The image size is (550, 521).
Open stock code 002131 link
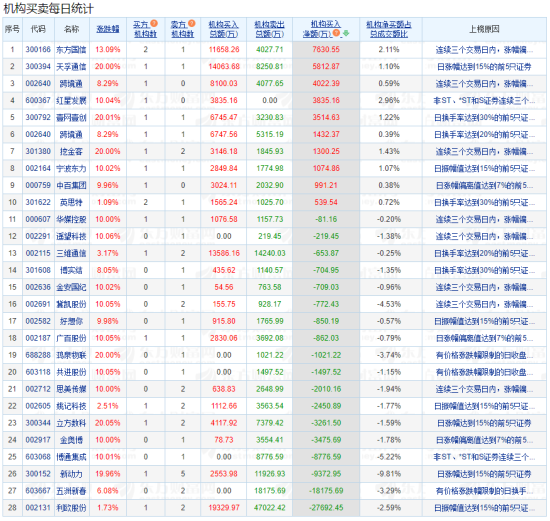click(x=38, y=508)
